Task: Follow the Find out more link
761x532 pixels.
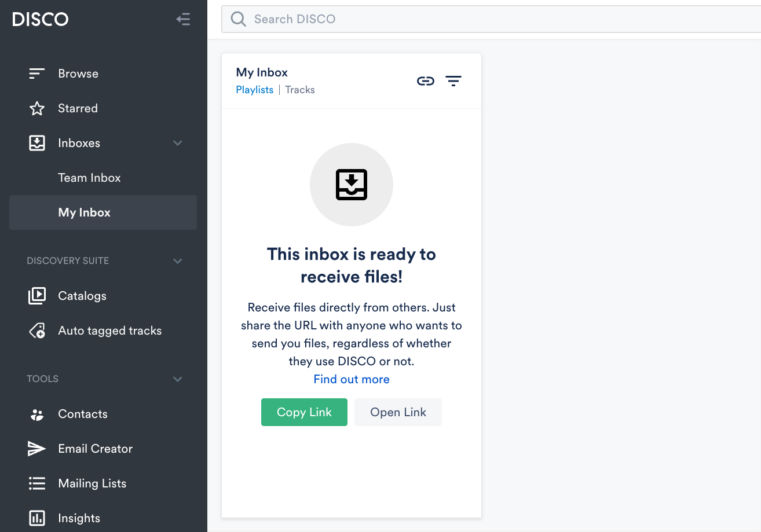Action: click(x=352, y=379)
